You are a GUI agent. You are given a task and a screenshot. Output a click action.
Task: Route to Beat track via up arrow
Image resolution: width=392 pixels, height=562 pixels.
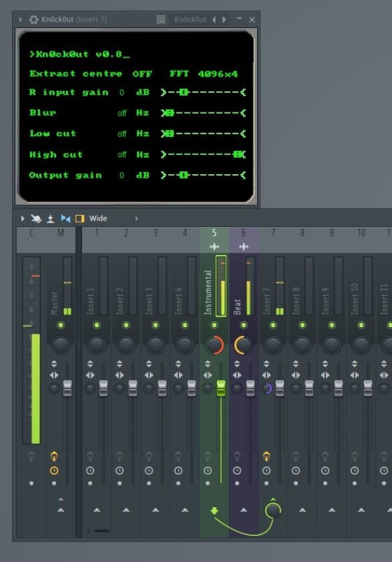point(244,510)
